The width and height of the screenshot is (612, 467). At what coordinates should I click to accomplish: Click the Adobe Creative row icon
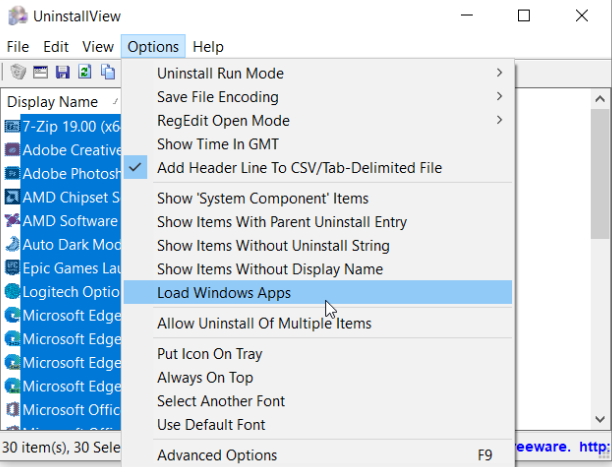pyautogui.click(x=12, y=150)
